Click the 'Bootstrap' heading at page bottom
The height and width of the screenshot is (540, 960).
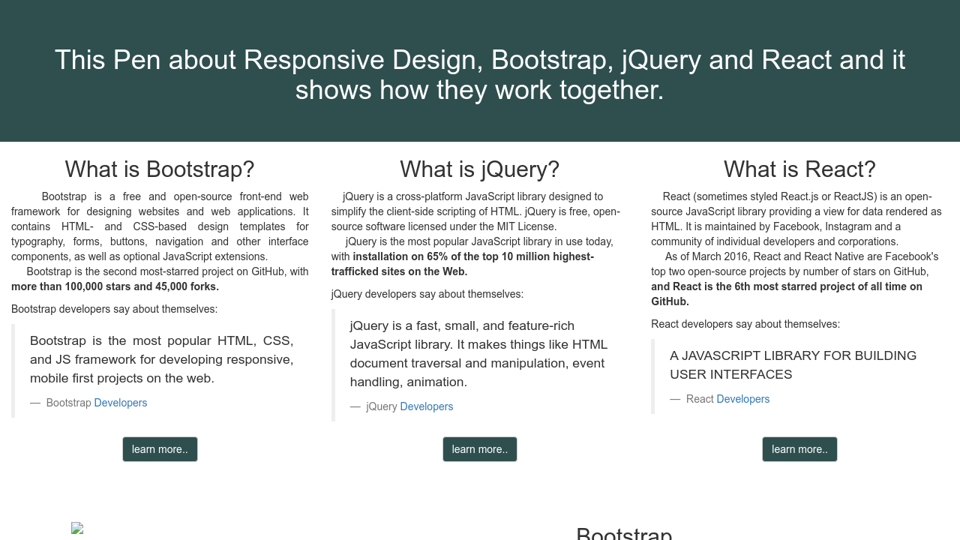click(624, 533)
